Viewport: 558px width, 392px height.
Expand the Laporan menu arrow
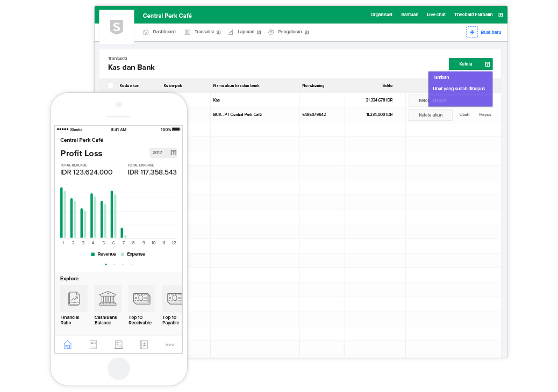[x=259, y=32]
